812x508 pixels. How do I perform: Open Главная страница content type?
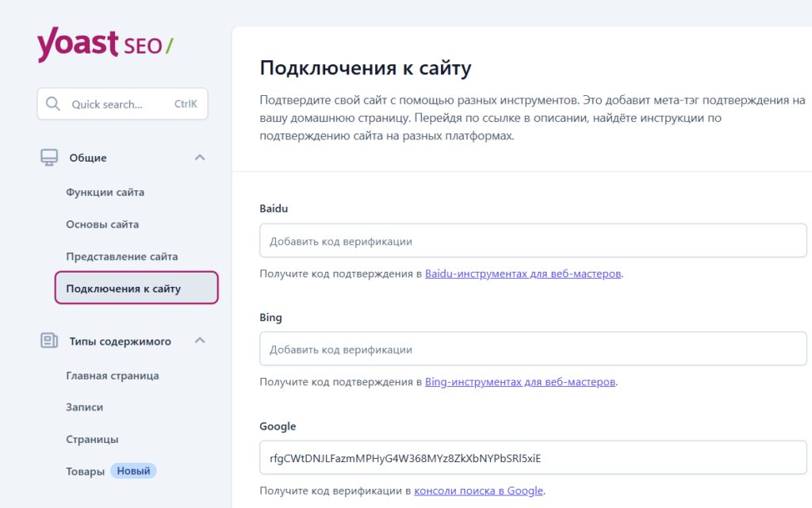[x=113, y=376]
